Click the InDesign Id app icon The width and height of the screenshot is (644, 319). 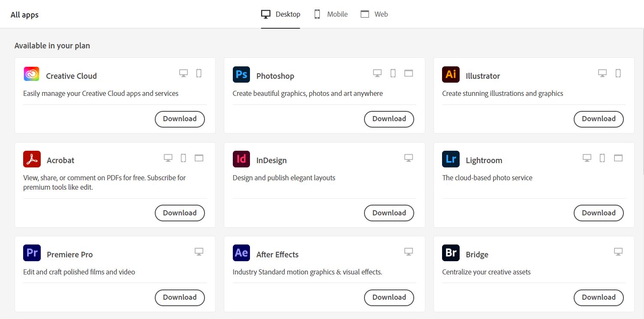point(241,159)
